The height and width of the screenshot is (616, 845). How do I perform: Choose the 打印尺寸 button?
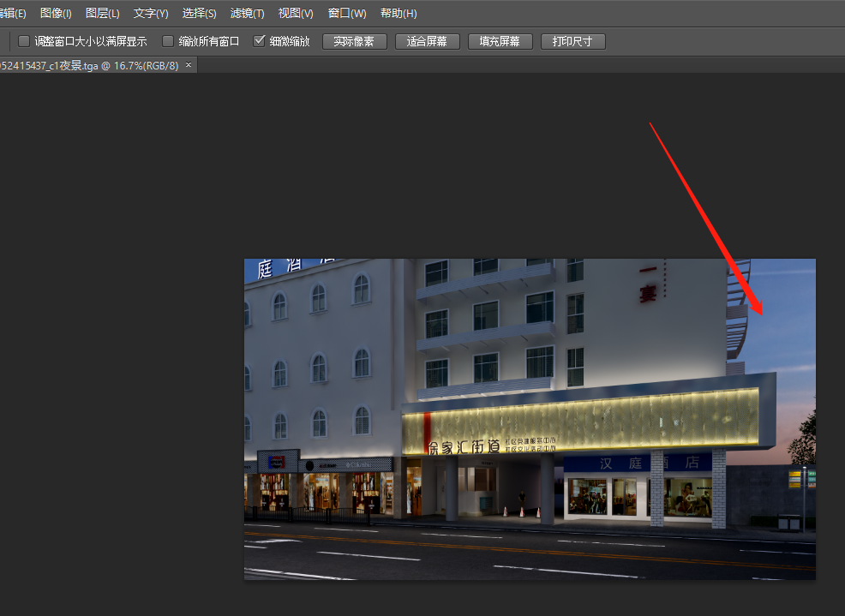click(572, 41)
